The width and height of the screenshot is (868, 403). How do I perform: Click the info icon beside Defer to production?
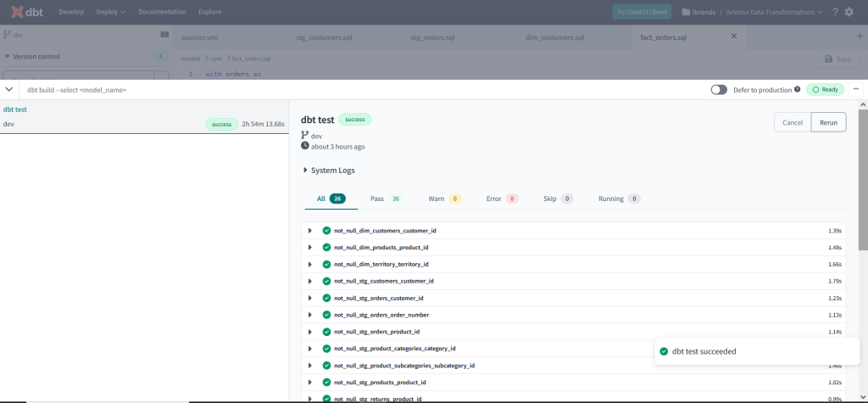(797, 89)
